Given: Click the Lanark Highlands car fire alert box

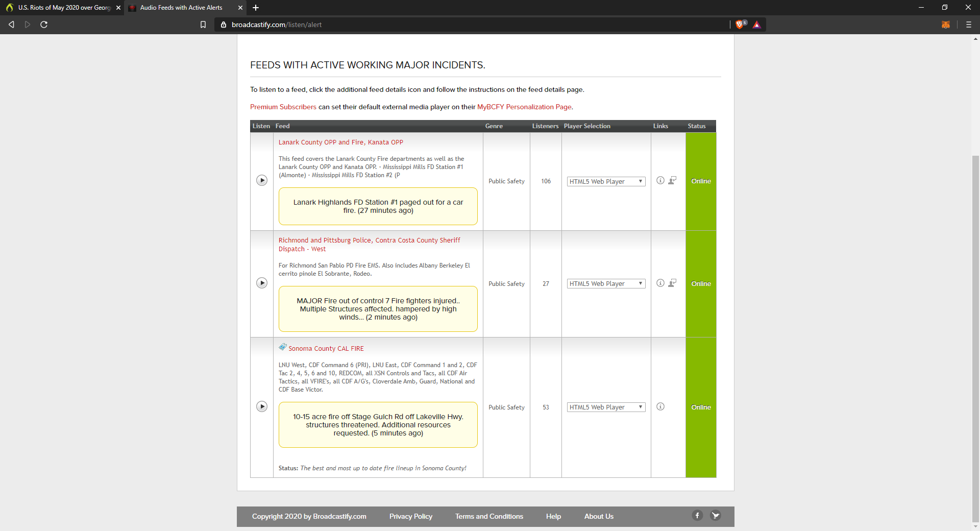Looking at the screenshot, I should point(378,206).
